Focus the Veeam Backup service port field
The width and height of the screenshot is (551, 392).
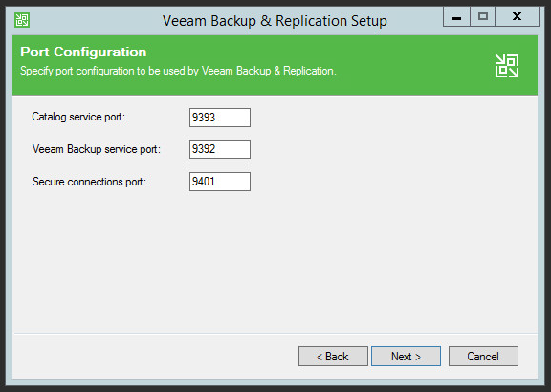tap(220, 149)
